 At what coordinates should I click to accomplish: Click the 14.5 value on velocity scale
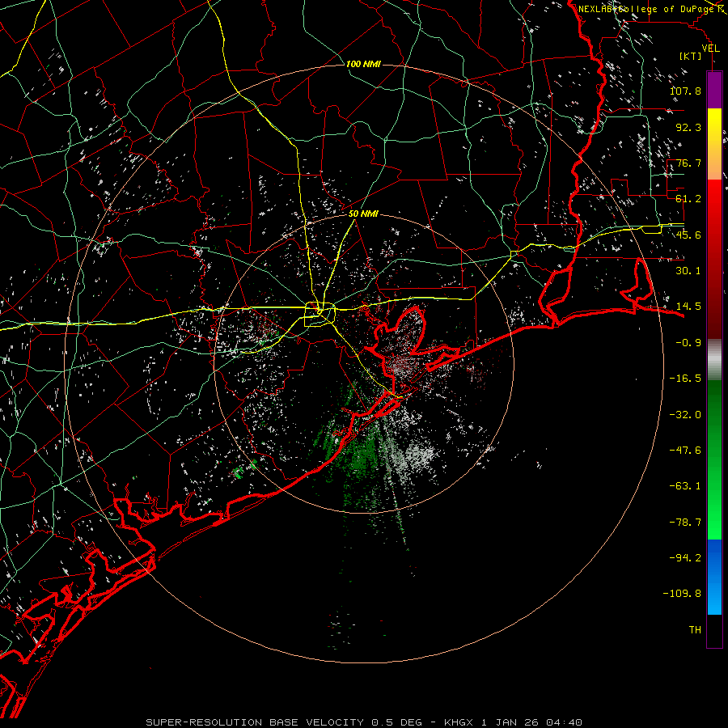688,307
